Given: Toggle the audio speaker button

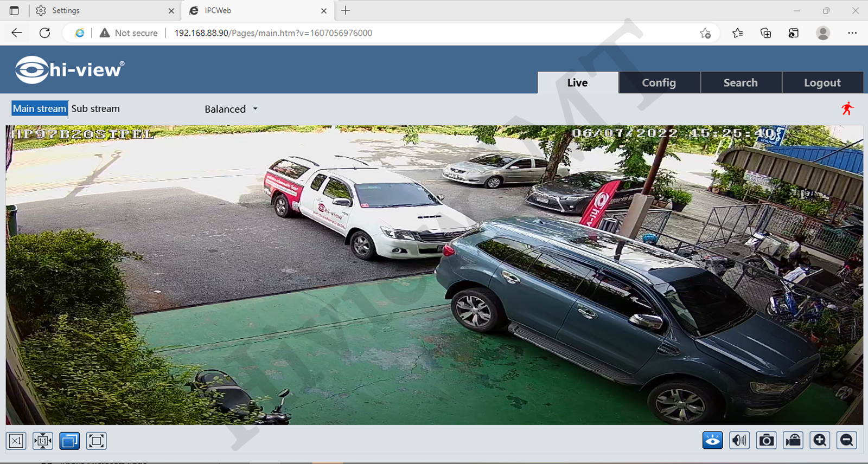Looking at the screenshot, I should click(x=739, y=440).
